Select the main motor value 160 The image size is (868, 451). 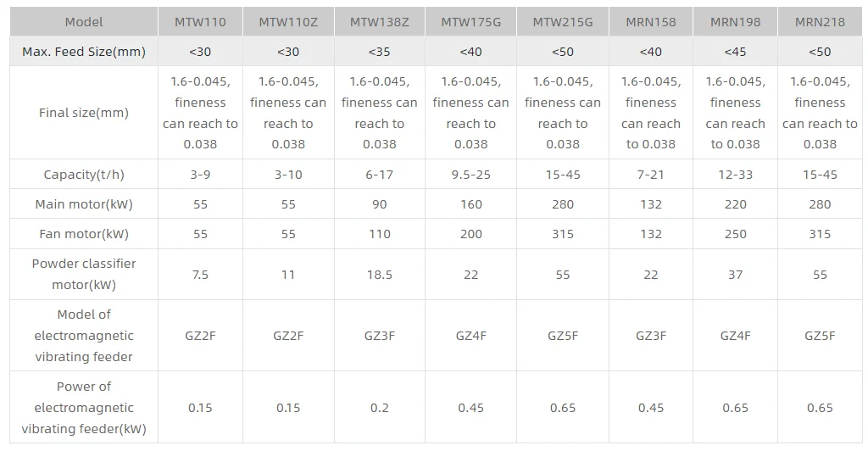point(470,204)
